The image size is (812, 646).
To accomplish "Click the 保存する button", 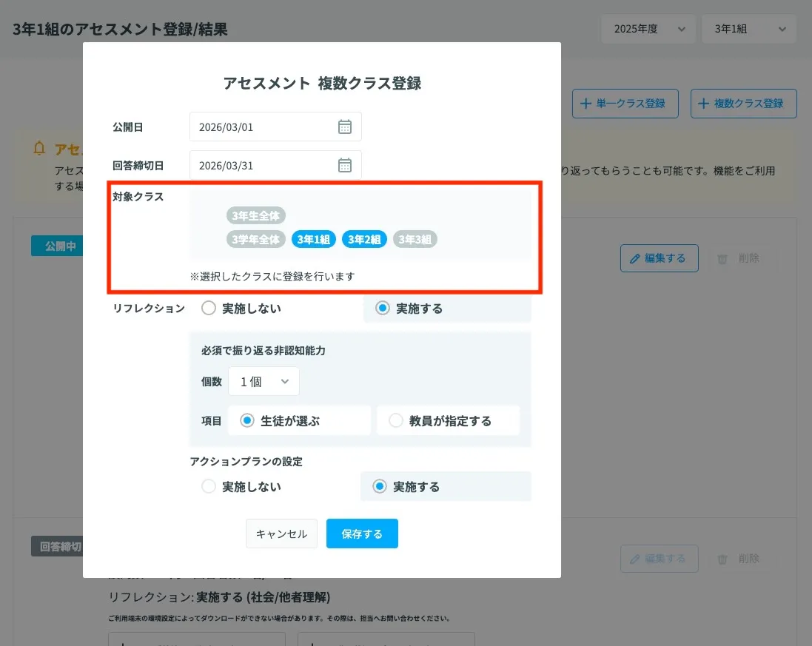I will point(362,534).
